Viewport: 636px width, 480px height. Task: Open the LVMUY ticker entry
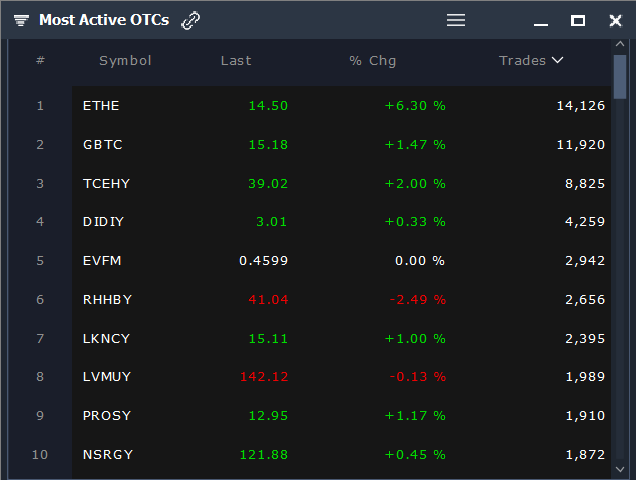pos(107,377)
